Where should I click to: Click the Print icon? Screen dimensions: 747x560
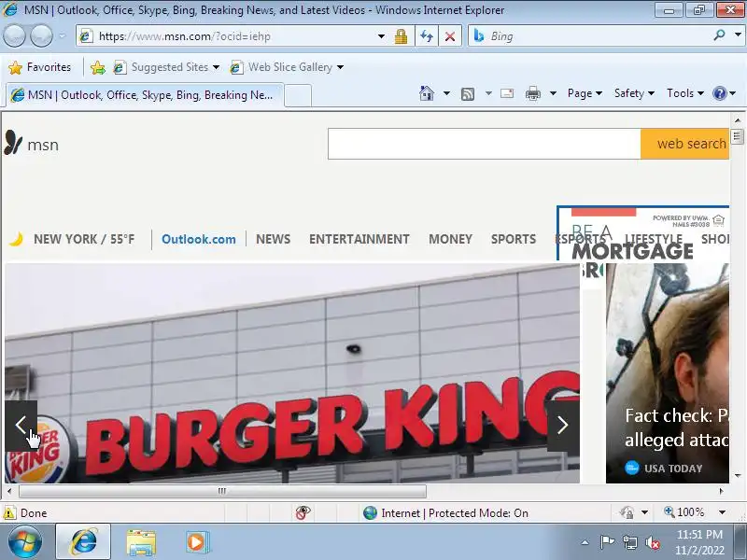point(532,94)
